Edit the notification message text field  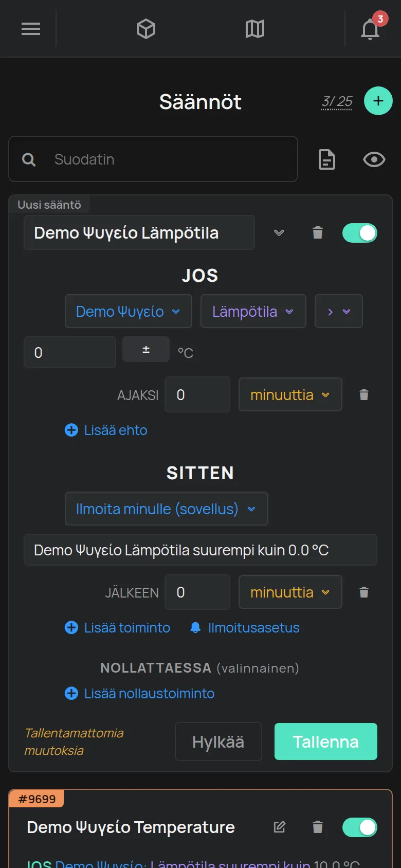click(x=200, y=550)
